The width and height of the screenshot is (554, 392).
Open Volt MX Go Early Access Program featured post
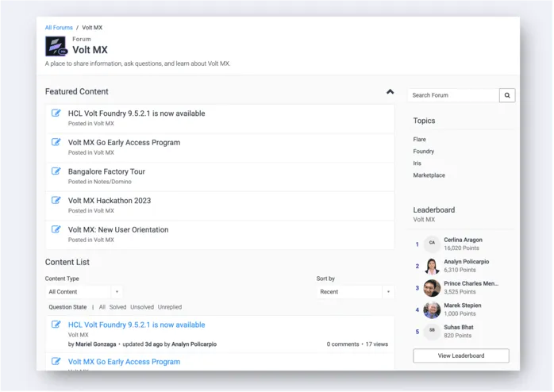(x=124, y=143)
